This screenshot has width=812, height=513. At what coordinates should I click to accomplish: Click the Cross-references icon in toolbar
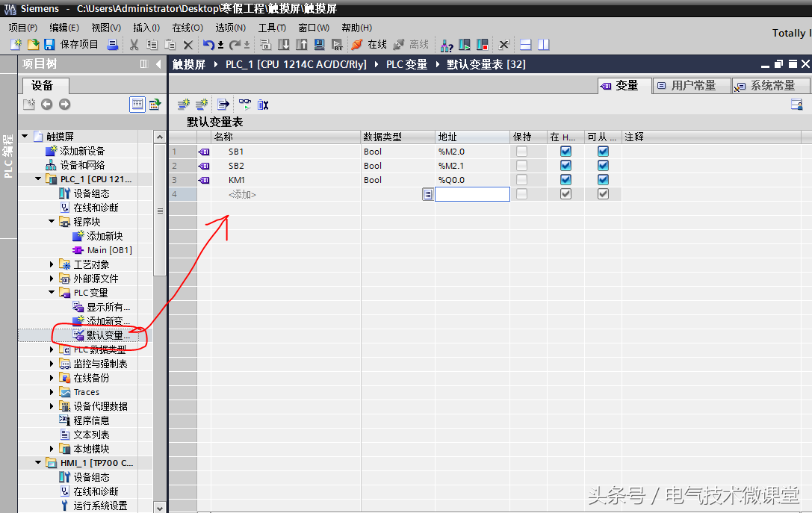point(504,45)
